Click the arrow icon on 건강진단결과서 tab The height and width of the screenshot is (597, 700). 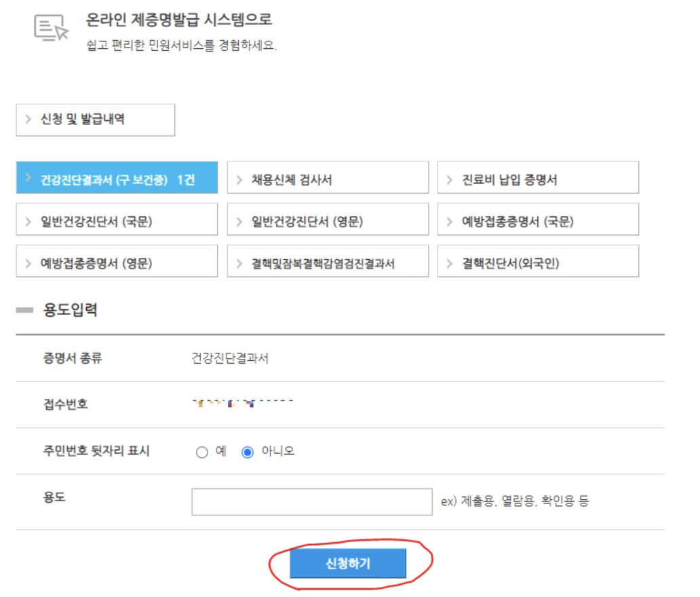[x=29, y=177]
